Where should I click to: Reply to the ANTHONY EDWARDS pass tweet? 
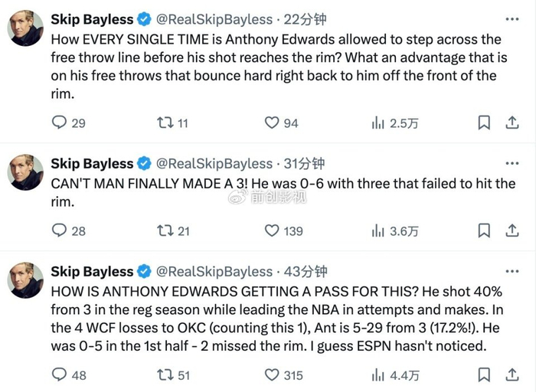[60, 374]
